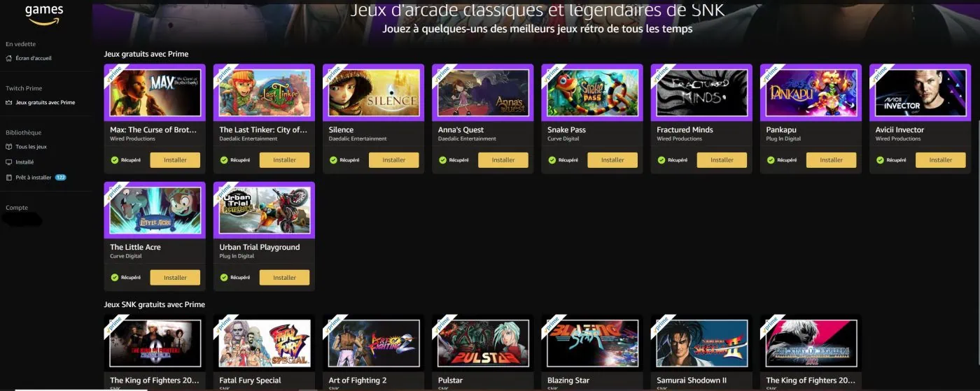Open Anna's Quest title link
Image resolution: width=980 pixels, height=391 pixels.
point(461,129)
